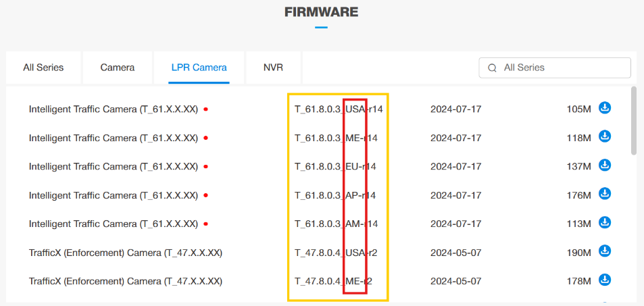Screen dimensions: 644x306
Task: Click Intelligent Traffic Camera name in EU-r14 row
Action: (114, 167)
